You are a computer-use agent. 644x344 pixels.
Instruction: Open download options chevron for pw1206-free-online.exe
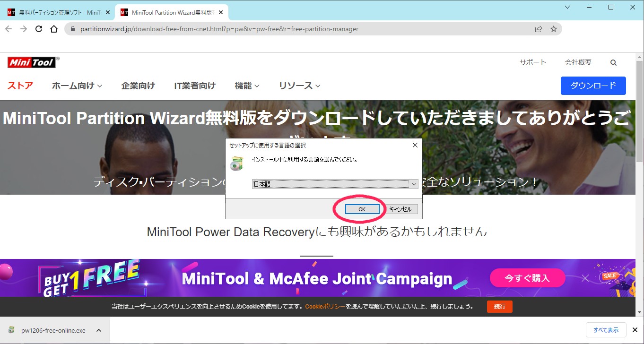98,330
